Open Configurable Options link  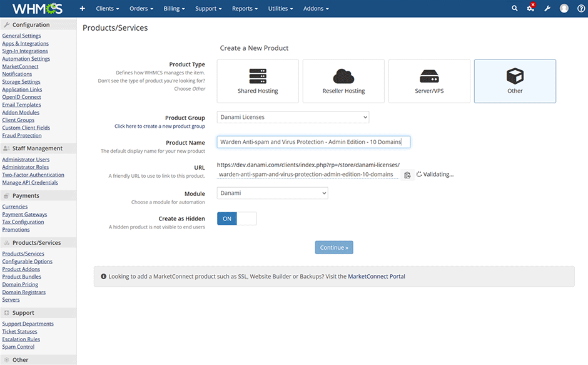[28, 261]
